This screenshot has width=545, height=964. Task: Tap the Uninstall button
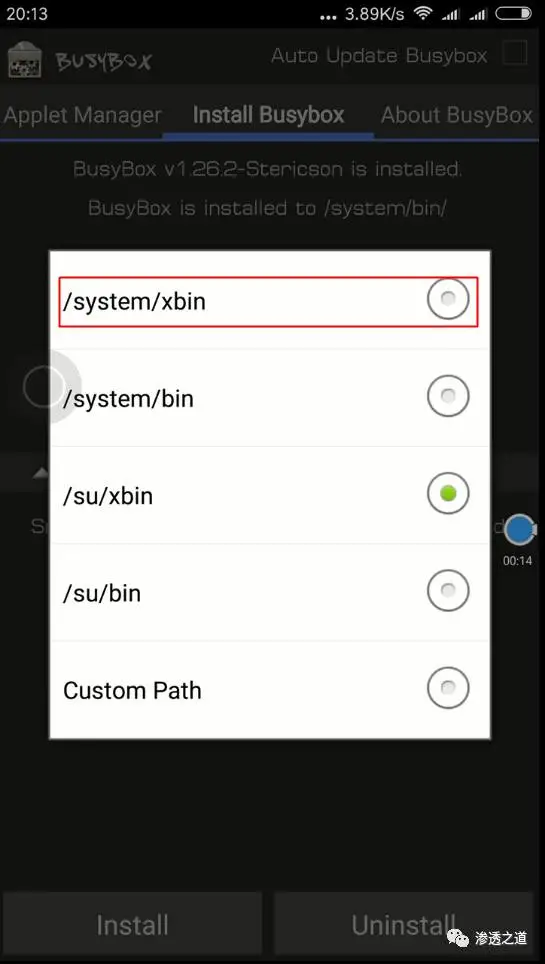click(x=403, y=925)
